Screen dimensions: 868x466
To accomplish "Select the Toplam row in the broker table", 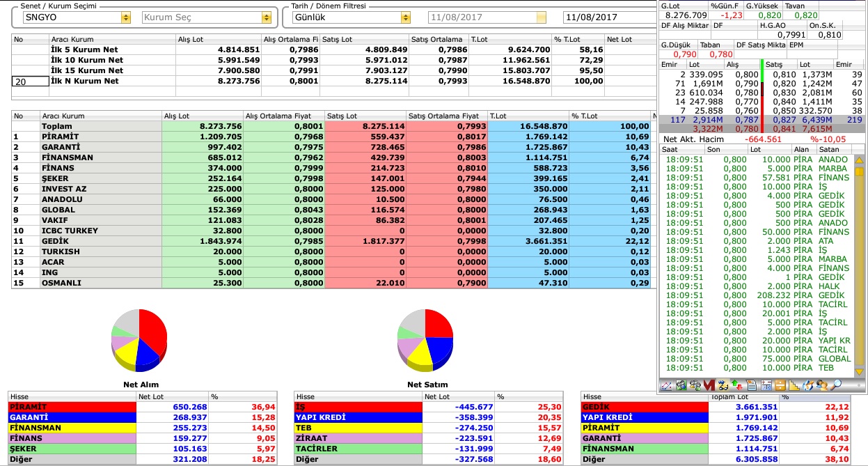I will click(x=331, y=126).
